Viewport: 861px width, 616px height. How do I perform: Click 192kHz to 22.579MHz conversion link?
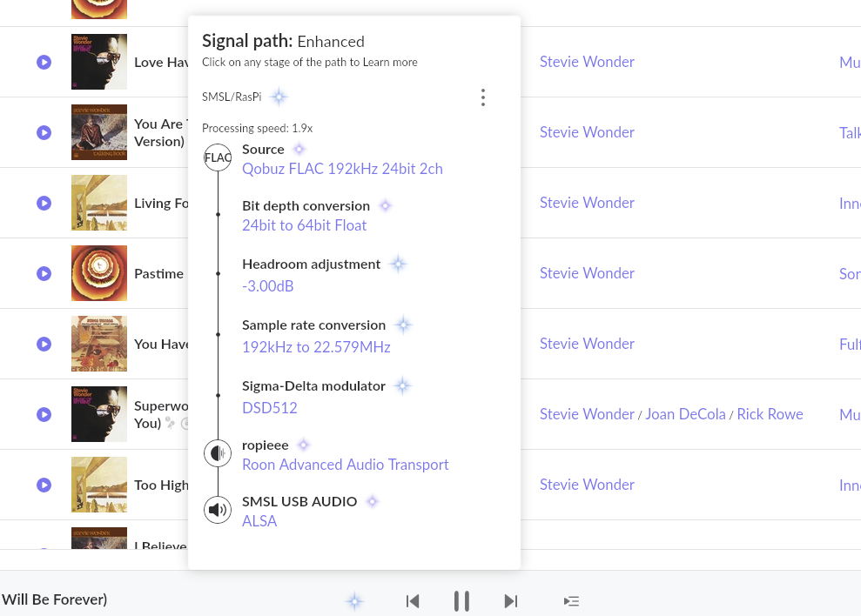[316, 347]
